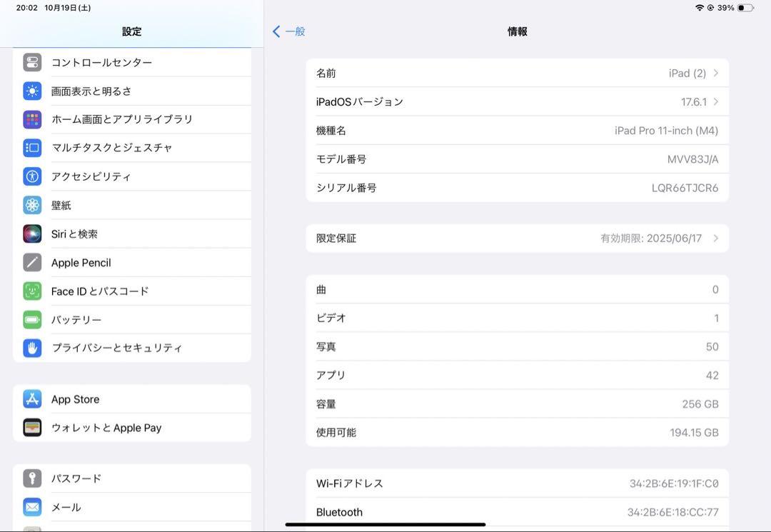This screenshot has height=532, width=771.
Task: Tap the 曲 row label
Action: pyautogui.click(x=321, y=290)
